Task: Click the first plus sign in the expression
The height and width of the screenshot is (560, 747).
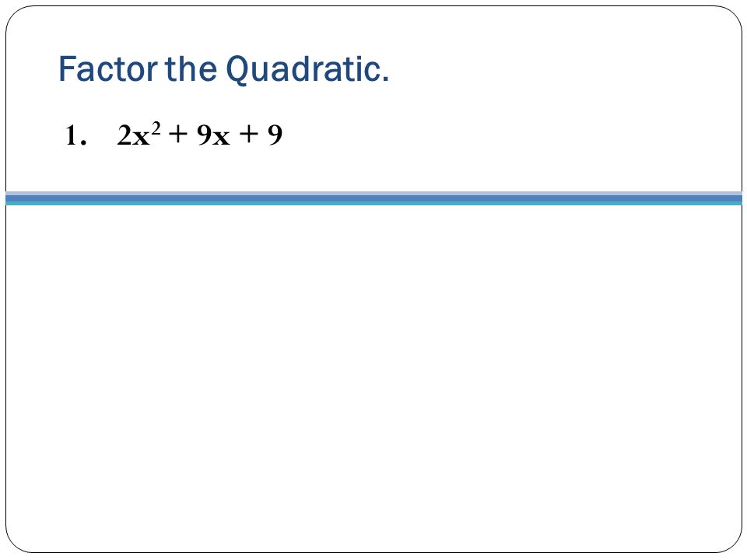Action: (x=177, y=135)
